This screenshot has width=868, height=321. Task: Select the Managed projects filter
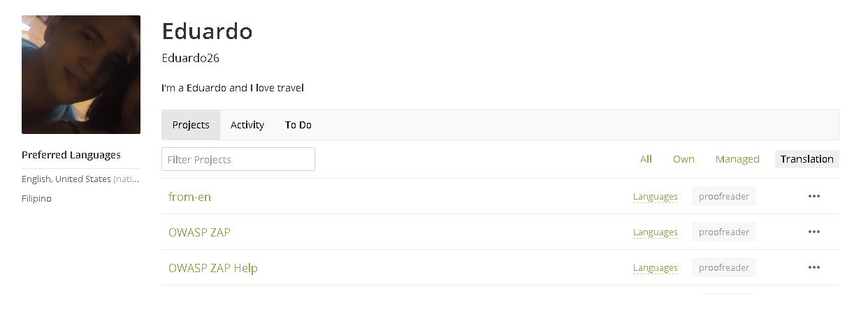(737, 159)
